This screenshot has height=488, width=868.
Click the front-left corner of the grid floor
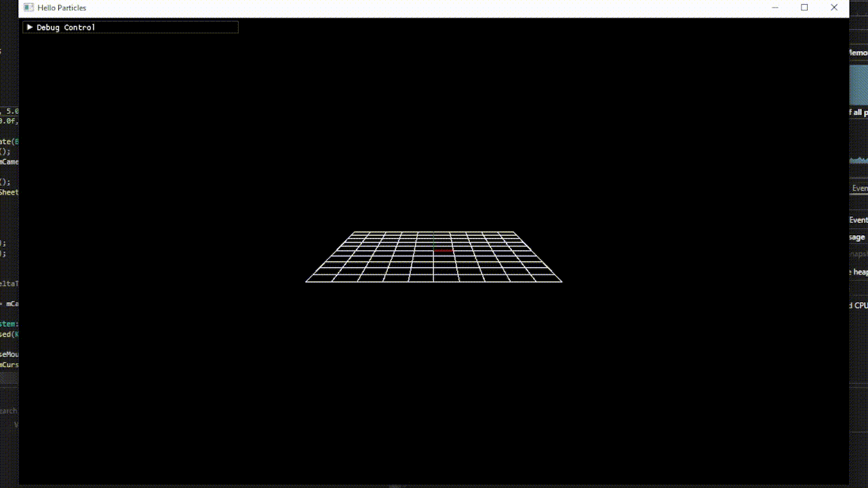pyautogui.click(x=307, y=281)
